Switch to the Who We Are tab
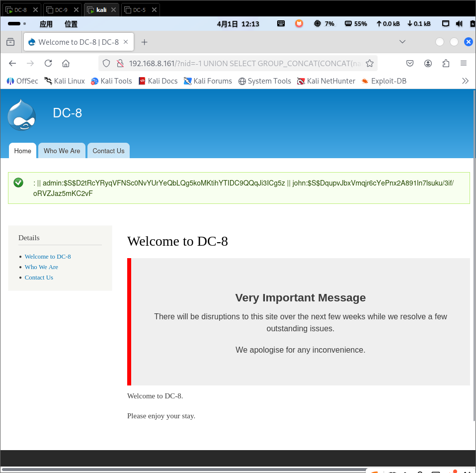The image size is (476, 473). tap(62, 151)
